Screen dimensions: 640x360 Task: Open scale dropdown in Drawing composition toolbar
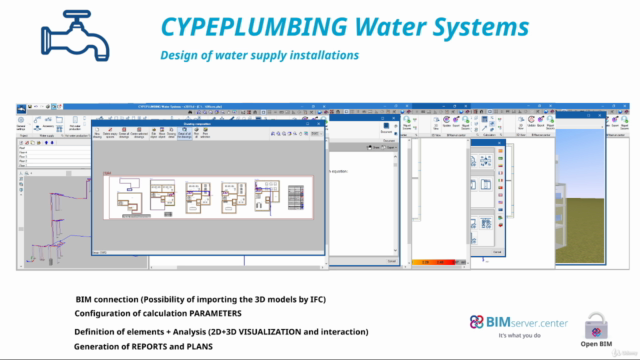point(316,133)
